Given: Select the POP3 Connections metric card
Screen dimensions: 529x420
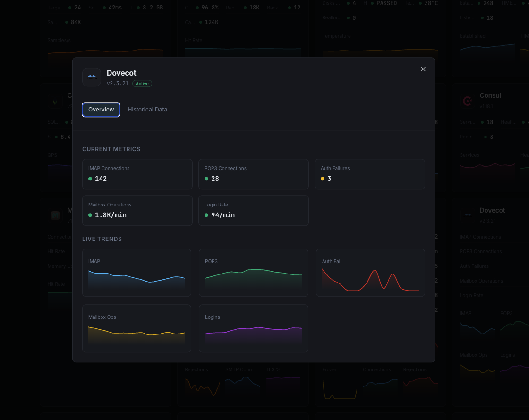Looking at the screenshot, I should [253, 174].
